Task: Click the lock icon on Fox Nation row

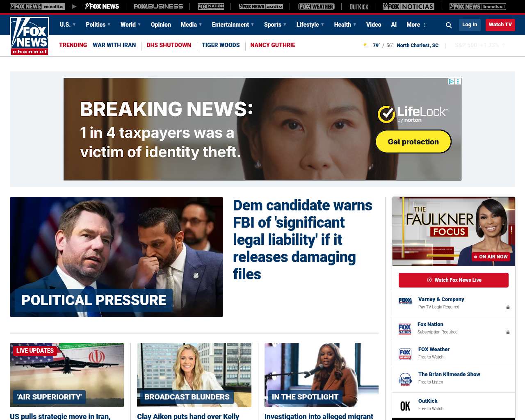Action: 508,332
